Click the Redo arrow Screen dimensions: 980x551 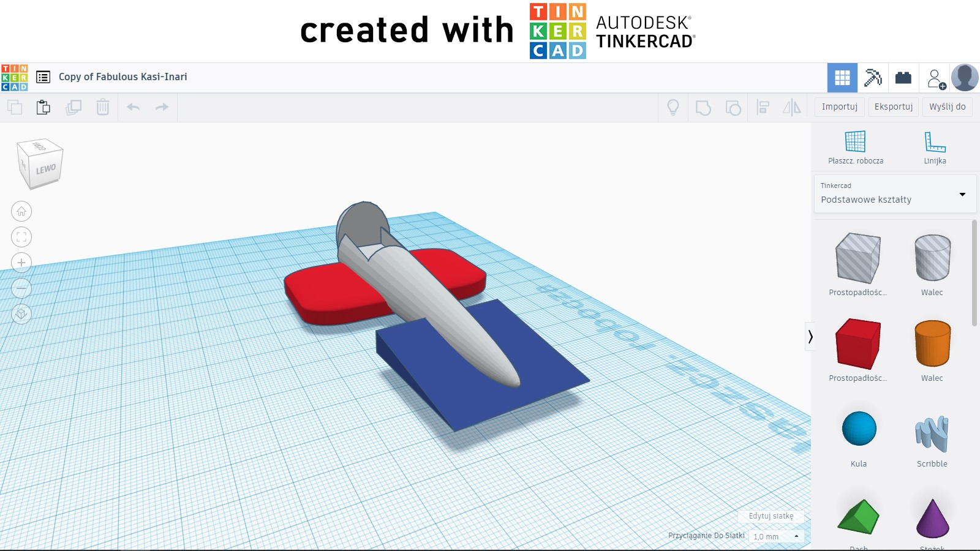pyautogui.click(x=162, y=107)
